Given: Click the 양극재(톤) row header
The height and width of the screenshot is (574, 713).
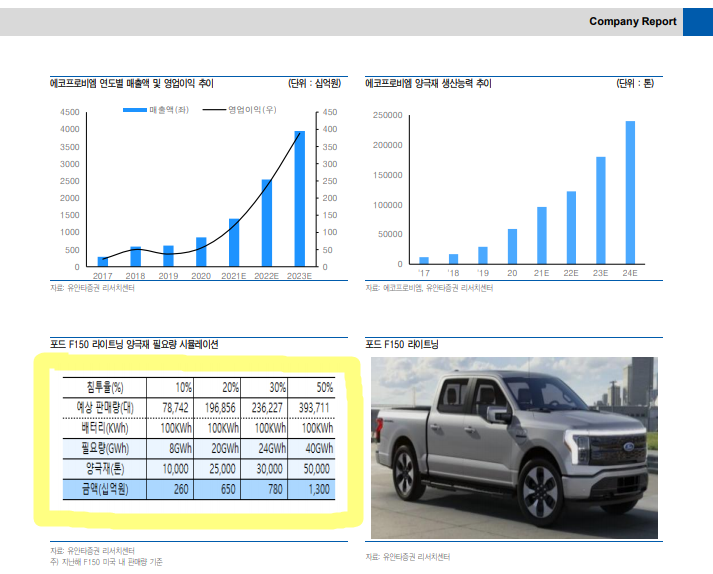Looking at the screenshot, I should click(105, 468).
